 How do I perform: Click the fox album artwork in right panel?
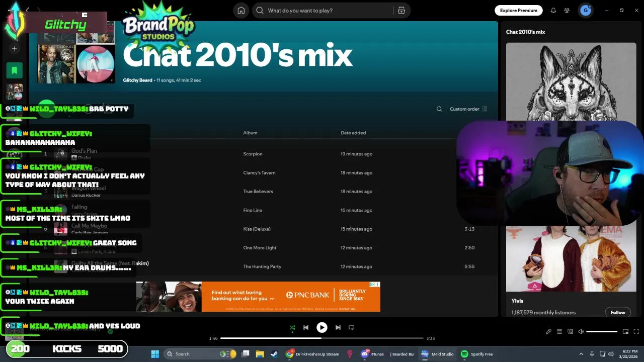[571, 83]
